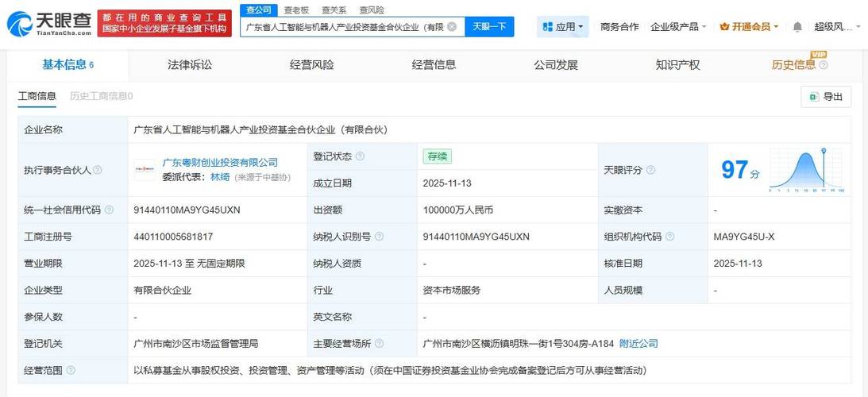
Task: Expand the 企业级产品 menu
Action: point(678,26)
